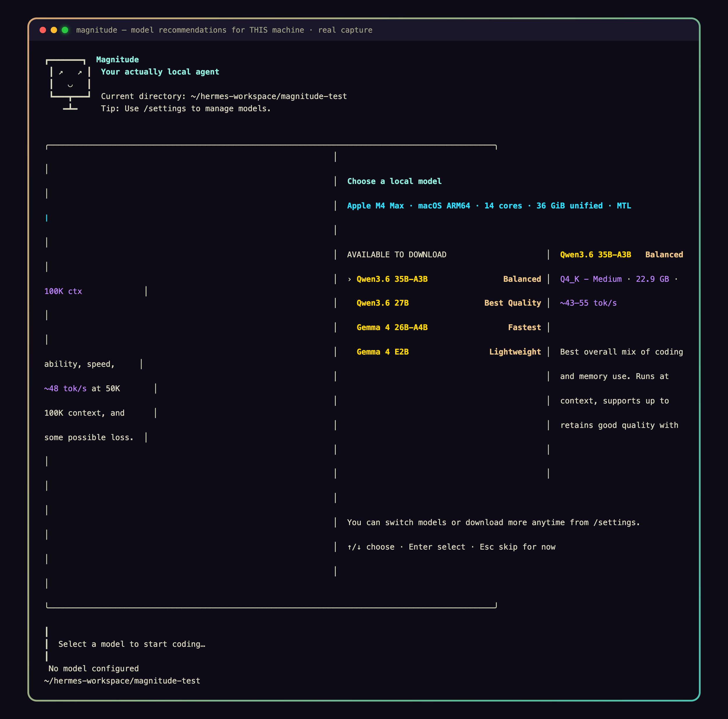Click the yellow minimize window button
This screenshot has width=728, height=719.
tap(54, 30)
